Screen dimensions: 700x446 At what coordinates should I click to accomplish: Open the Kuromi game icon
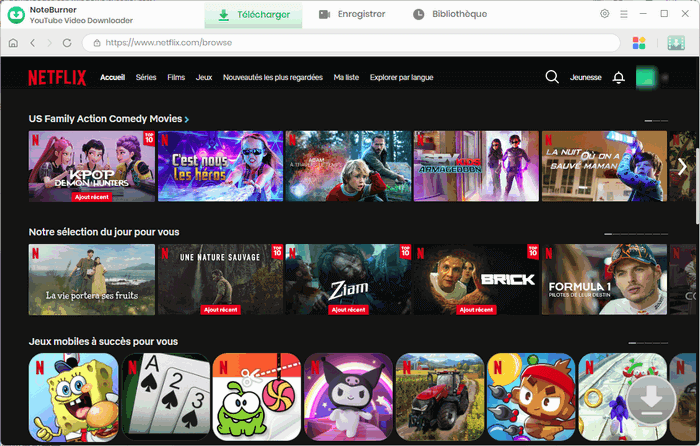tap(349, 397)
